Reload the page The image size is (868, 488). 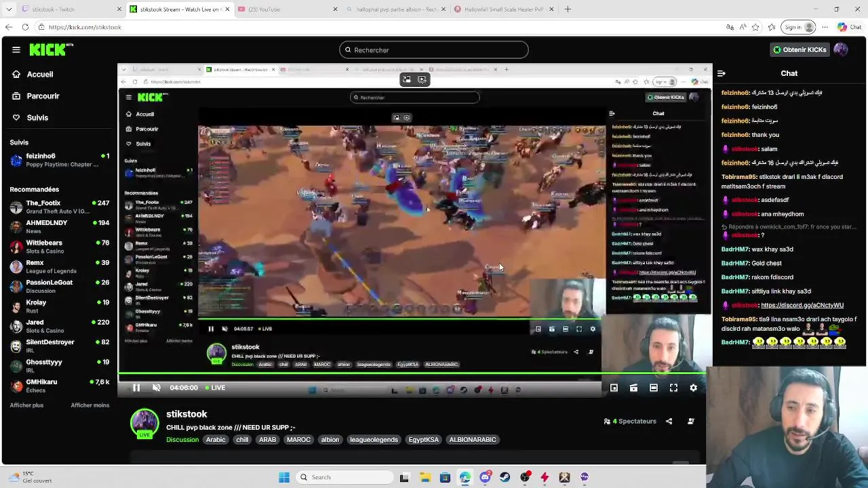point(25,27)
